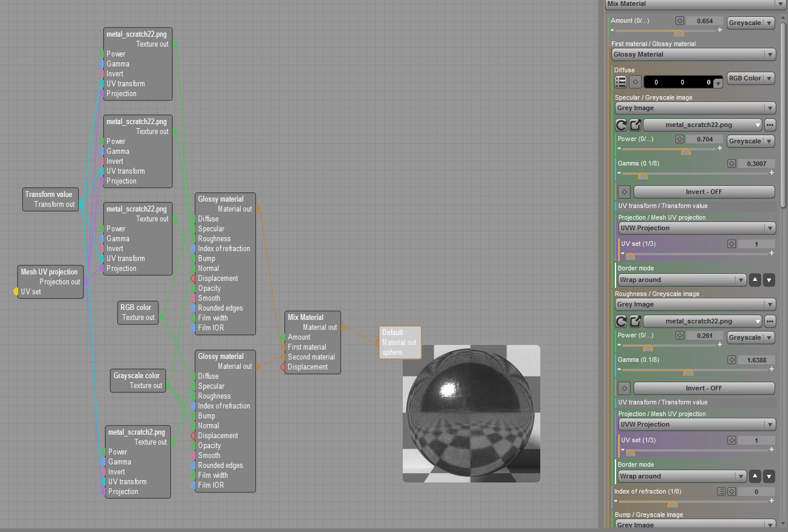Open Grey Image dropdown under Roughness

(x=695, y=304)
